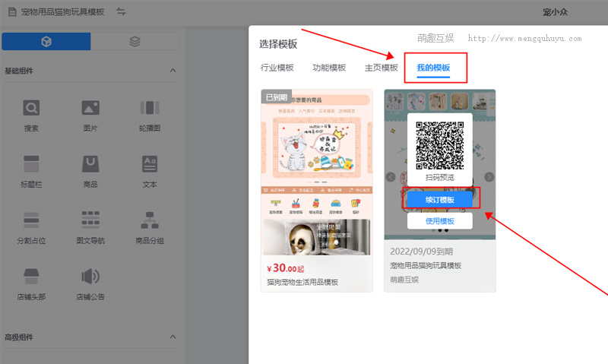The height and width of the screenshot is (364, 608).
Task: Click the ¥30.00起 price text
Action: click(286, 267)
